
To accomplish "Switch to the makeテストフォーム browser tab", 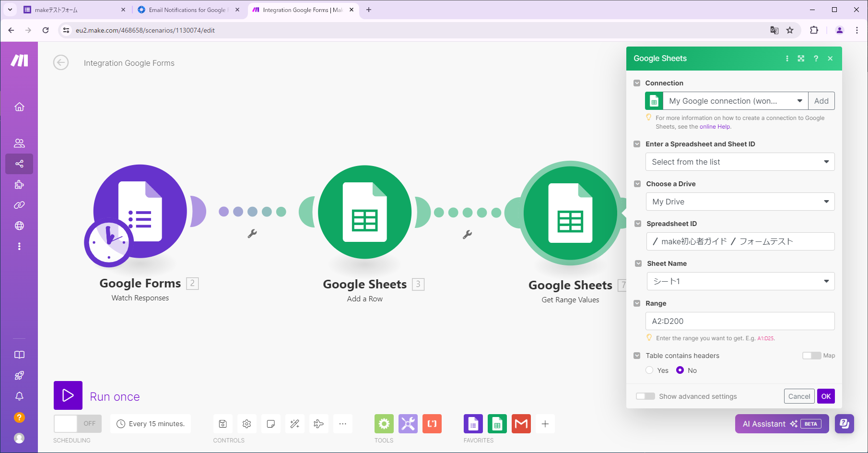I will tap(74, 10).
